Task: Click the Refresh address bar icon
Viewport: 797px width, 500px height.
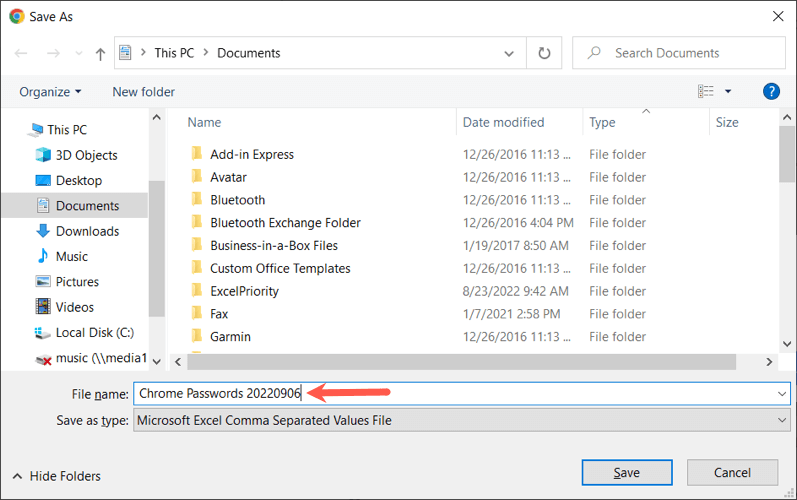Action: click(x=544, y=54)
